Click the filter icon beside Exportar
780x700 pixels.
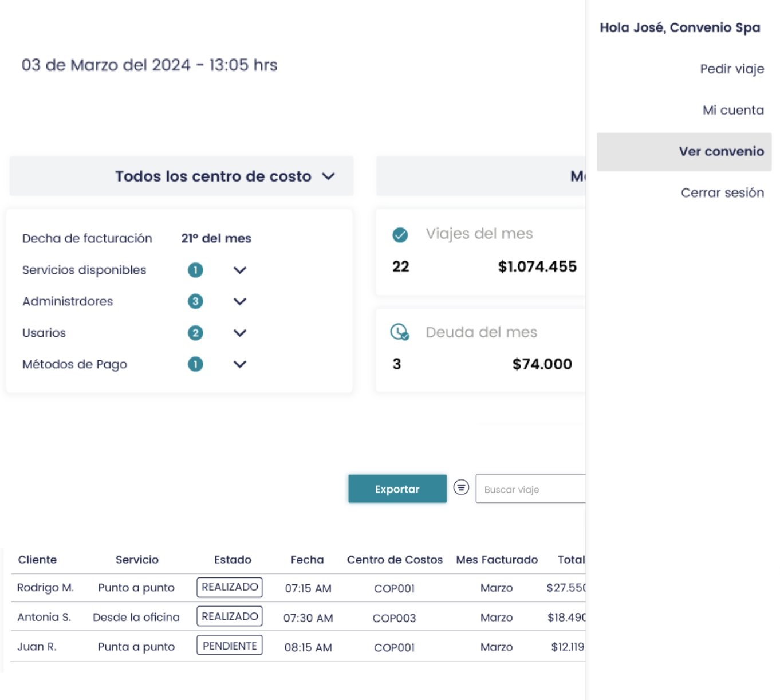tap(461, 487)
